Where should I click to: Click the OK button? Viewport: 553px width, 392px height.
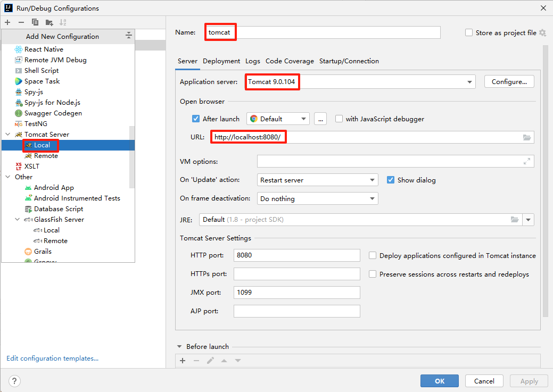[x=440, y=381]
